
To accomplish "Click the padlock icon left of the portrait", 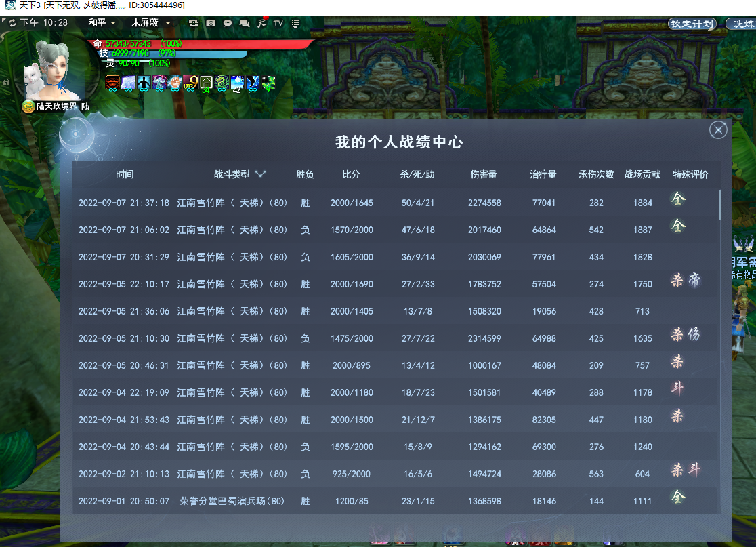I will tap(6, 82).
